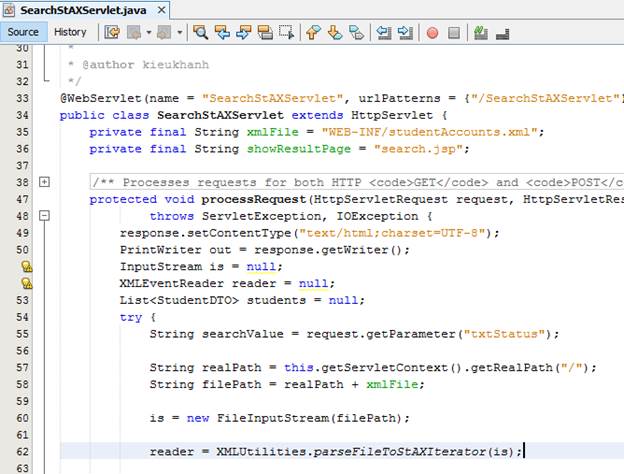Switch to the Source view tab
The width and height of the screenshot is (624, 474).
23,32
